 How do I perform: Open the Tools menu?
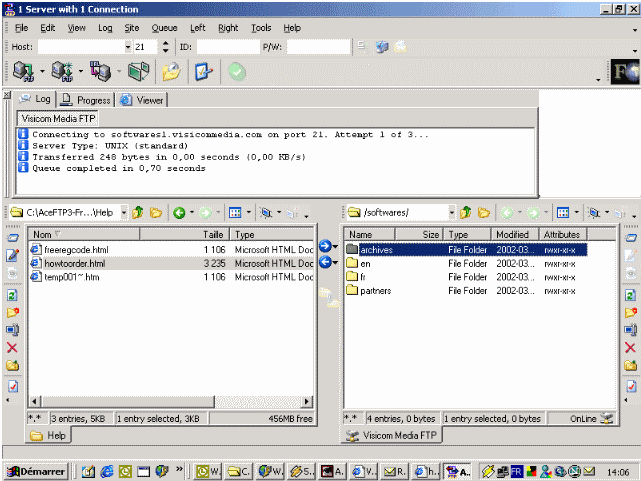tap(260, 28)
